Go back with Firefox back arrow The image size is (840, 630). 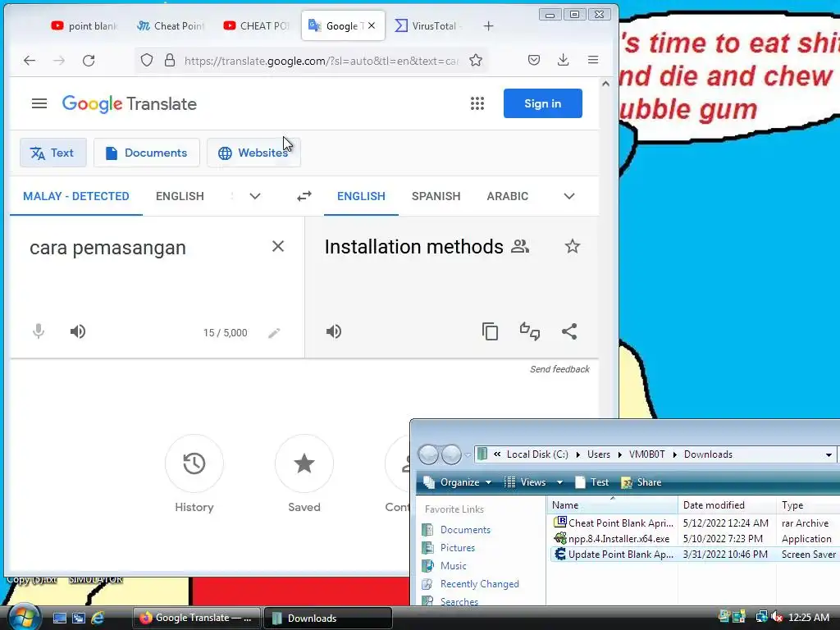pyautogui.click(x=30, y=61)
